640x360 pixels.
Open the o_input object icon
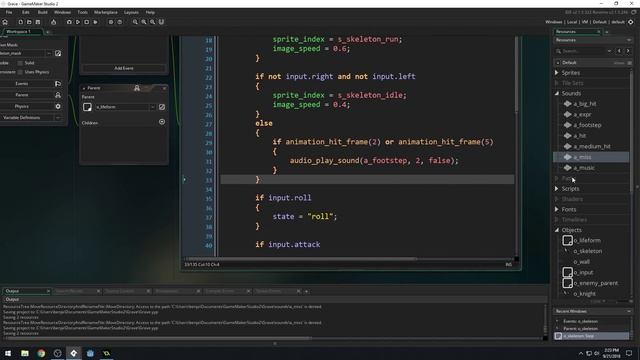pos(567,272)
